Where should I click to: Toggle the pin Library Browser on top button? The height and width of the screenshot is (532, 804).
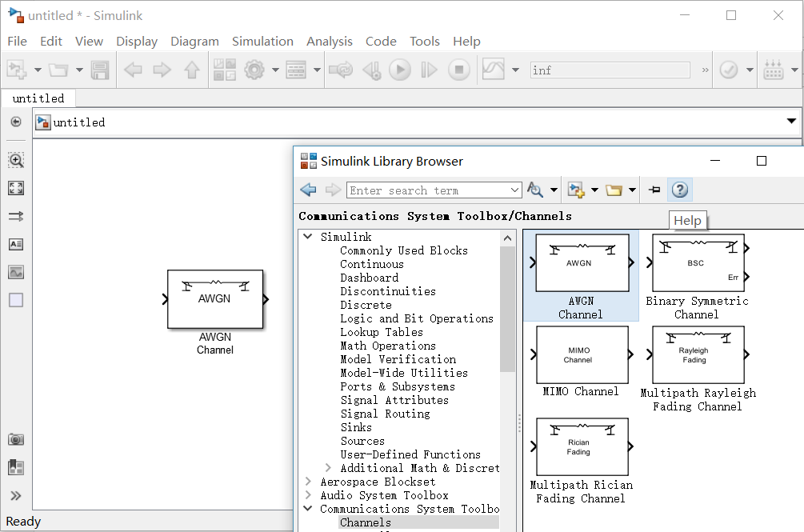click(654, 190)
